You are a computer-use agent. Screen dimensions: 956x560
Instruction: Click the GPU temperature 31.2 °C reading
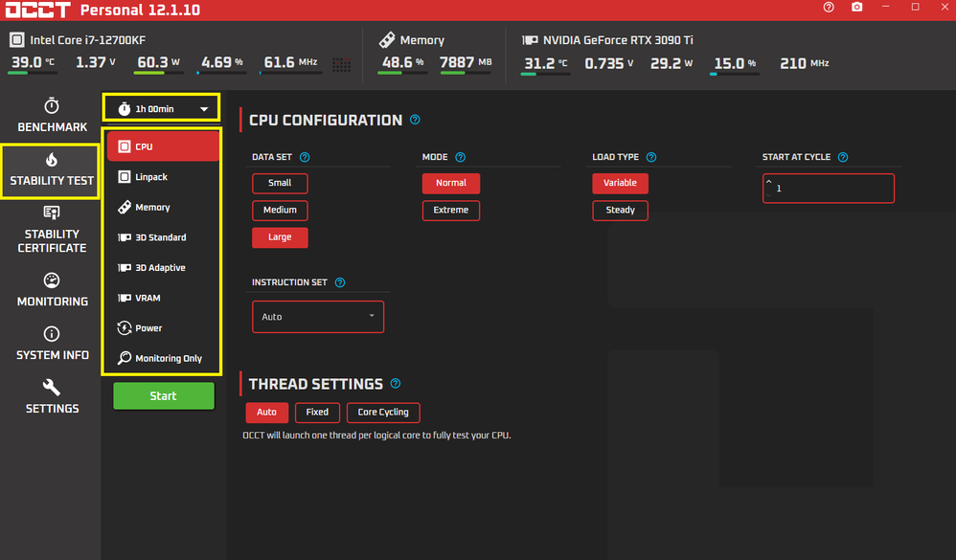pyautogui.click(x=545, y=63)
